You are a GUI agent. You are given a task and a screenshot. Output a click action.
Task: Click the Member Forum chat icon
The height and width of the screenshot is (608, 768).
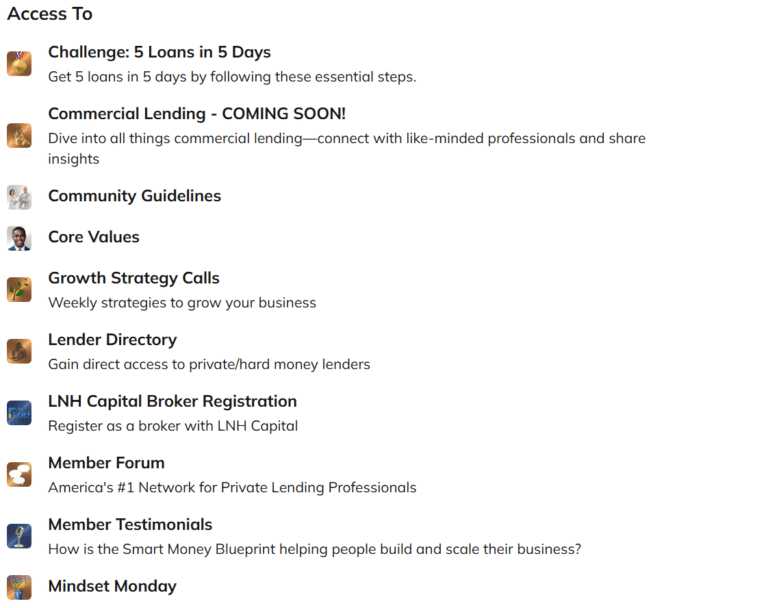[x=19, y=474]
